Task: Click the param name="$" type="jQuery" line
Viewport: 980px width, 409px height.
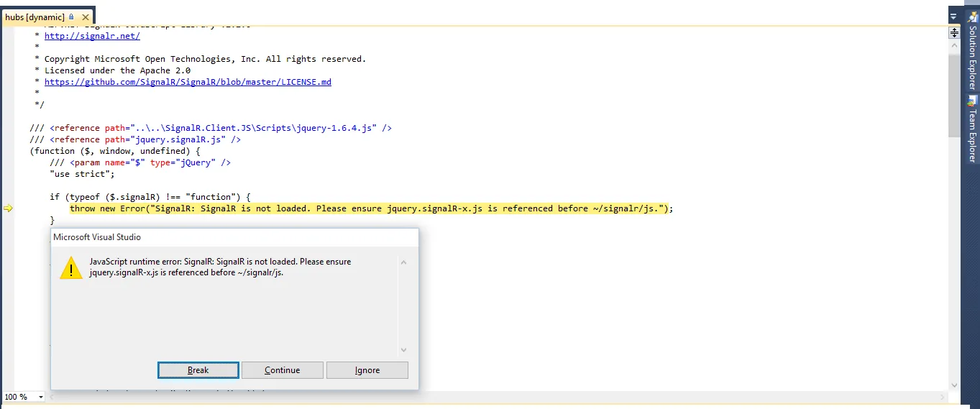Action: click(x=140, y=162)
